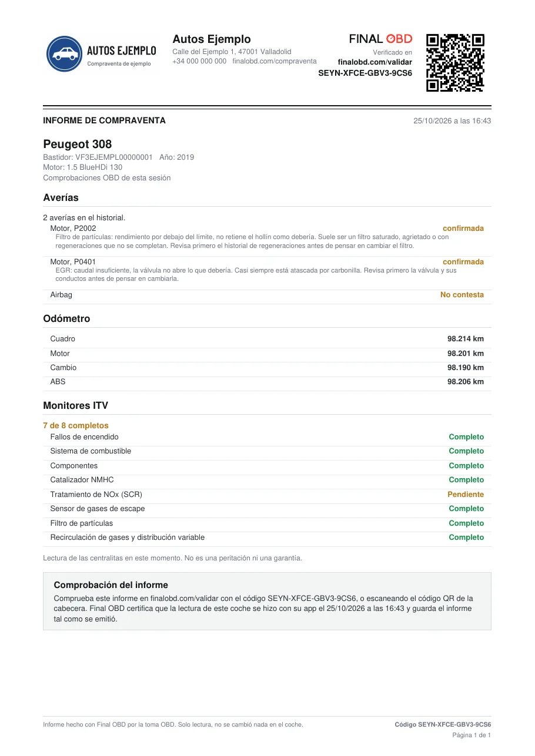Click the ABS odometer reading 98.206 km
The image size is (535, 756).
(x=466, y=382)
